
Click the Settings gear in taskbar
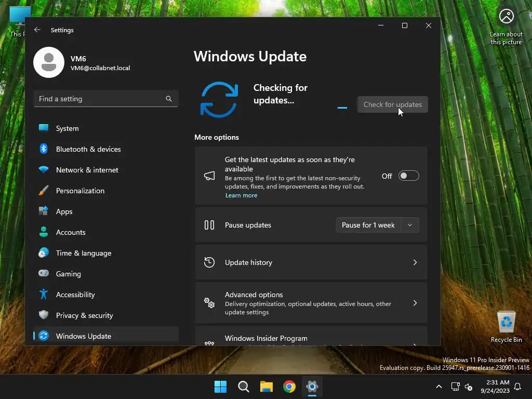[312, 387]
